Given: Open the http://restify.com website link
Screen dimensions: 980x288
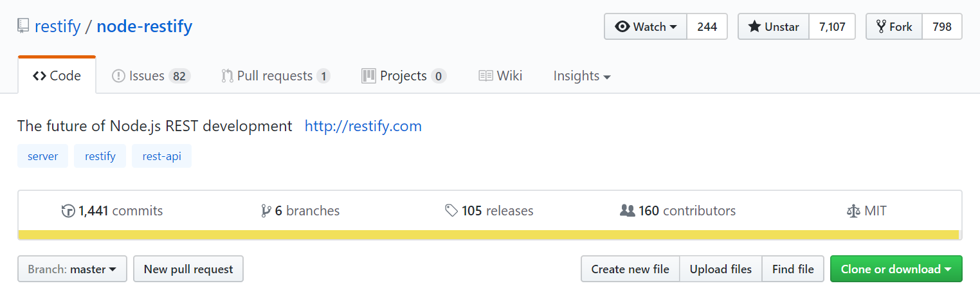Looking at the screenshot, I should point(363,126).
